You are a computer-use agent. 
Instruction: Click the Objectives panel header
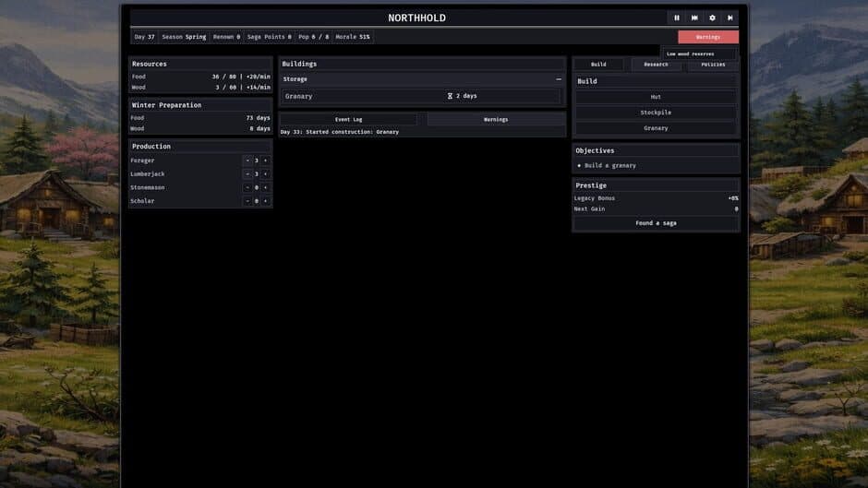[x=656, y=150]
